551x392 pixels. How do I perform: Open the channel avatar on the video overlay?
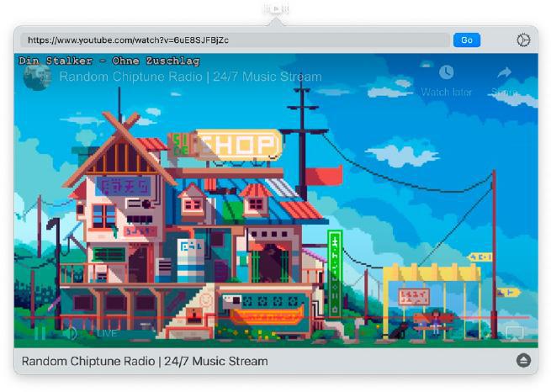point(37,77)
